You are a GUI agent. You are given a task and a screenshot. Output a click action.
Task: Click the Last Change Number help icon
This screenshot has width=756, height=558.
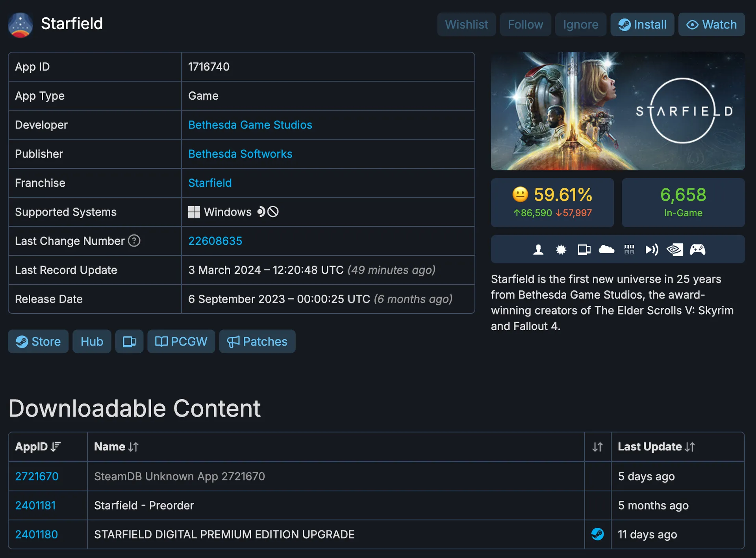134,240
